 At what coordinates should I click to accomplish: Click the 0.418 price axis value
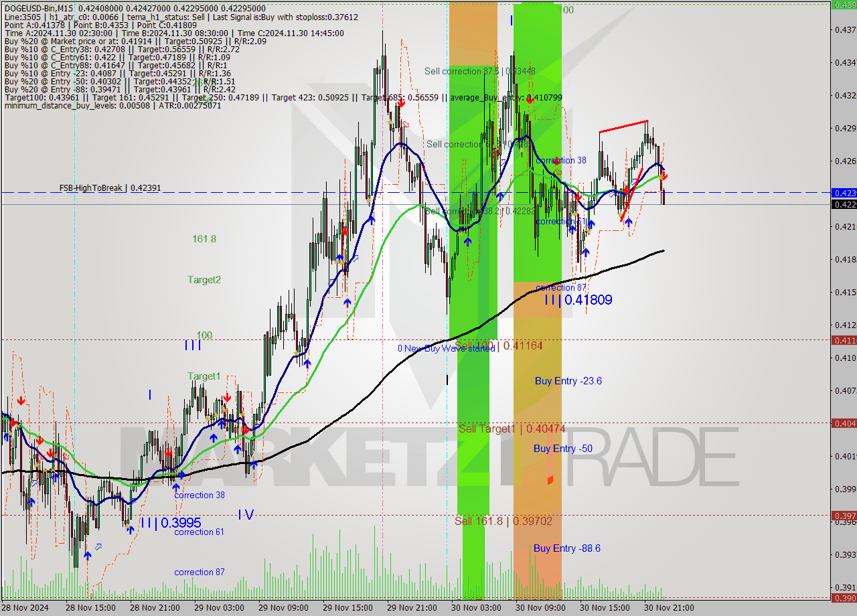[844, 259]
